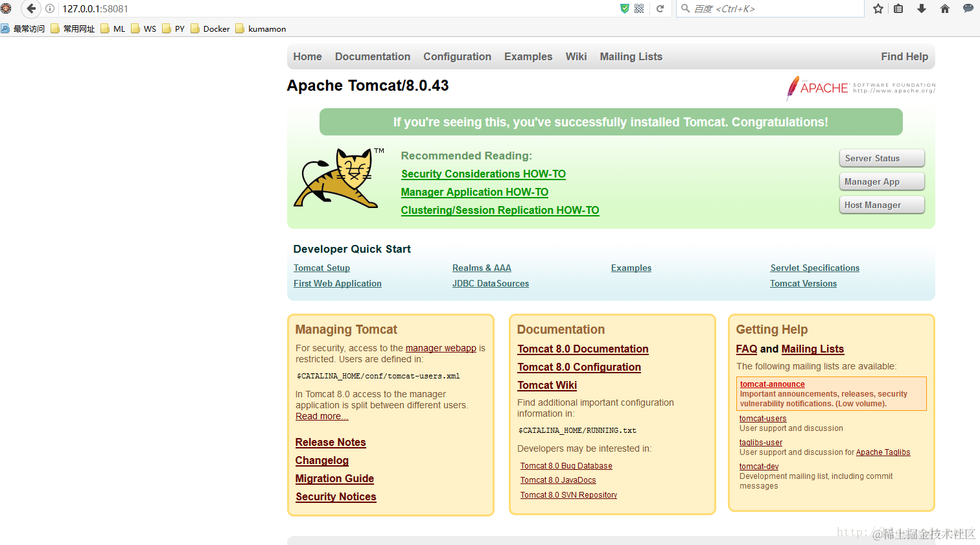
Task: Click Read more... link
Action: tap(321, 416)
